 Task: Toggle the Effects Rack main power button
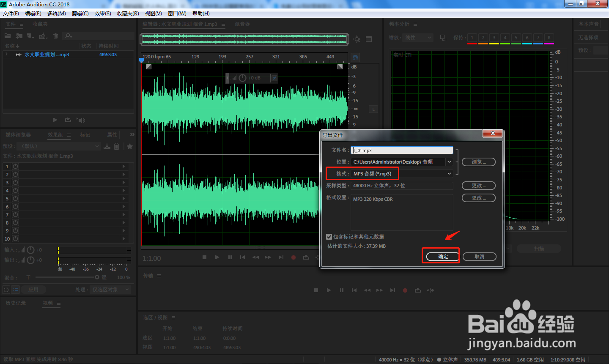point(6,290)
